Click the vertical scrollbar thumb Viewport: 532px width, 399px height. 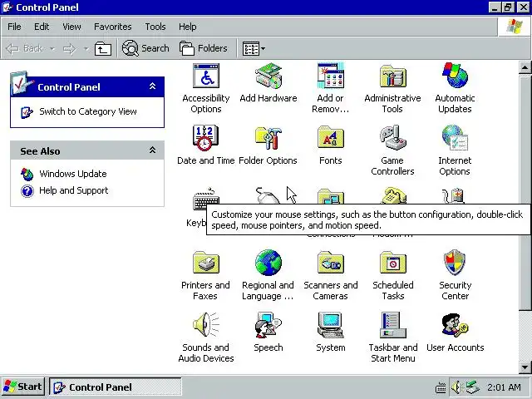525,192
